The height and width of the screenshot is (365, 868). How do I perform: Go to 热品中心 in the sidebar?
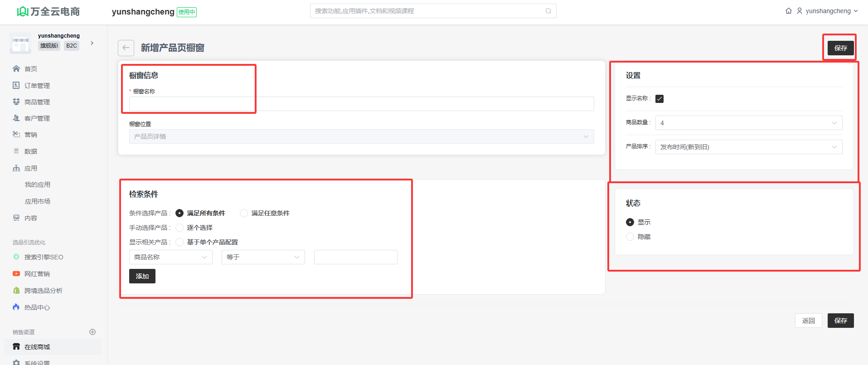(x=37, y=307)
